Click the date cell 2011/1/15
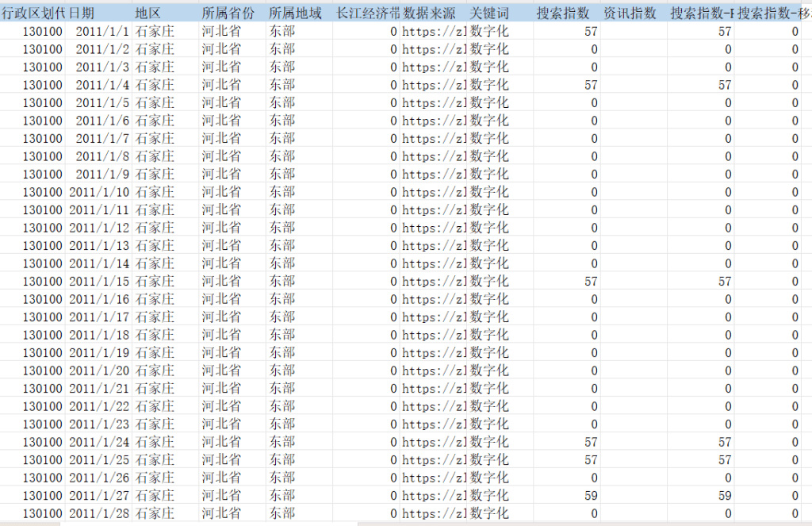 click(x=99, y=282)
